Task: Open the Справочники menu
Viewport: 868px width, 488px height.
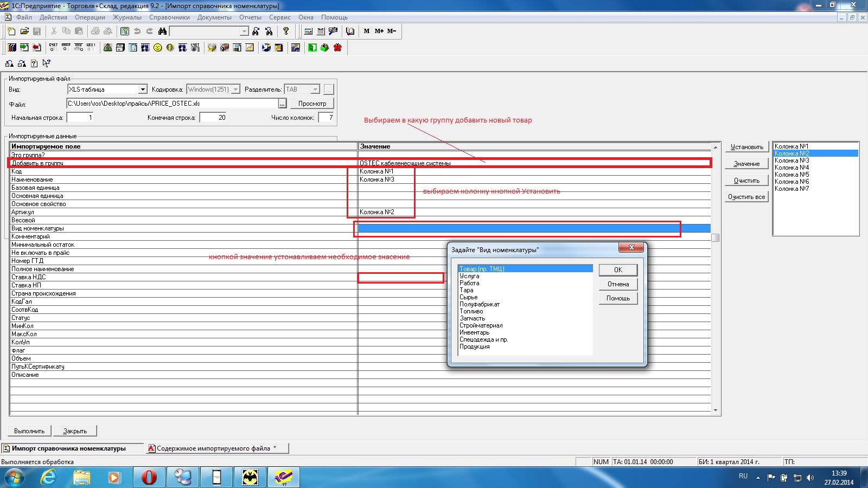Action: (169, 17)
